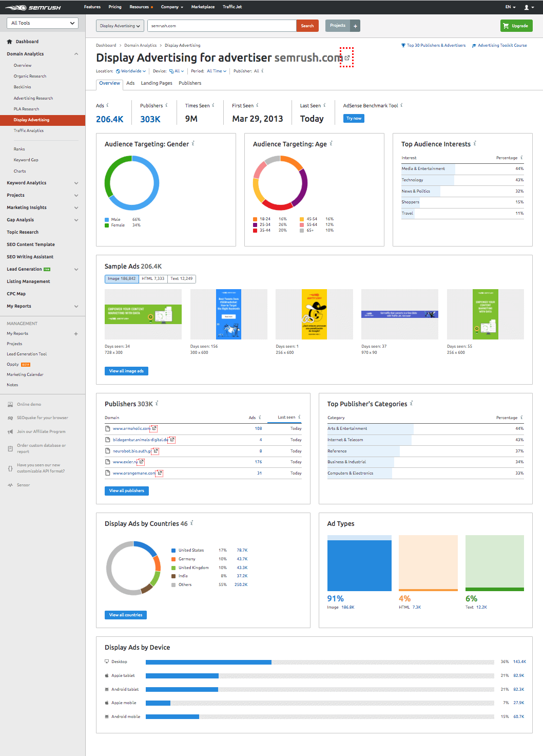Click the orange Search button
543x756 pixels.
(x=307, y=26)
